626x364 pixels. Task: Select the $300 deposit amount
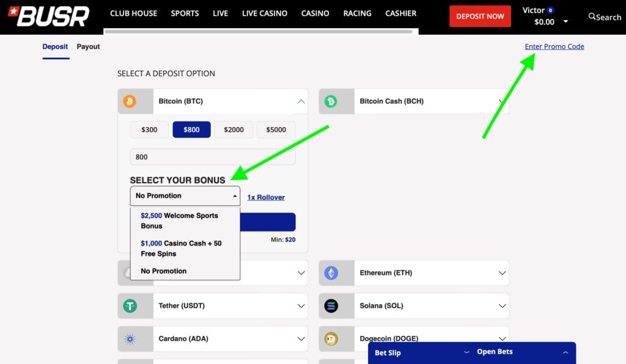coord(149,129)
